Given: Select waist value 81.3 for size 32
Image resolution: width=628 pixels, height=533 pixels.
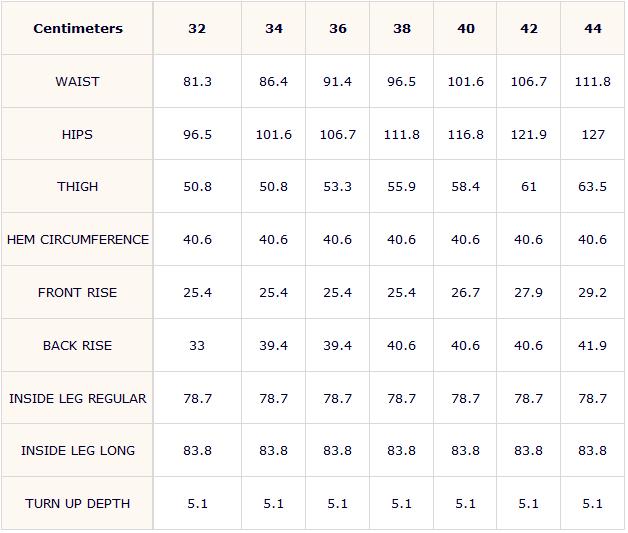Looking at the screenshot, I should coord(197,81).
